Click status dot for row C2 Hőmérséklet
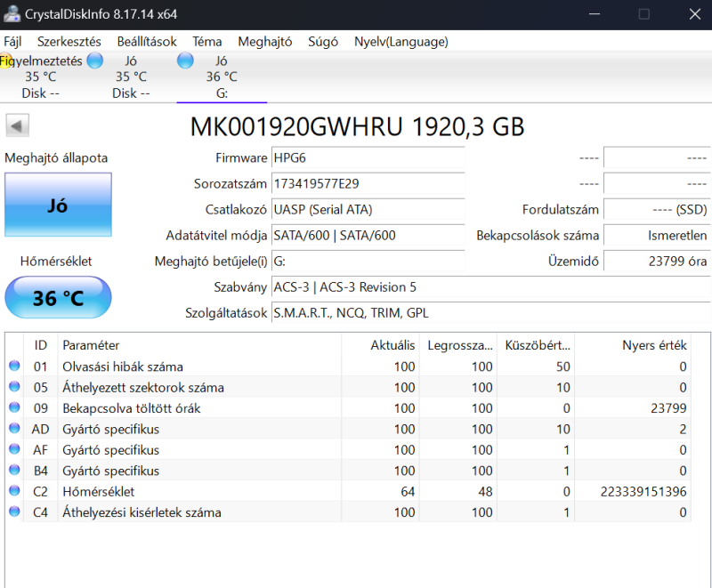This screenshot has height=588, width=712. 14,491
